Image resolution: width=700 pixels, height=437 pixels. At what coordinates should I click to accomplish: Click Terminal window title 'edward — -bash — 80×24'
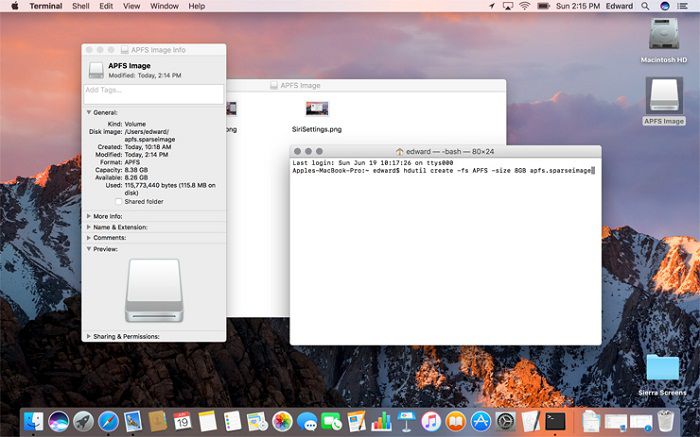click(x=450, y=151)
